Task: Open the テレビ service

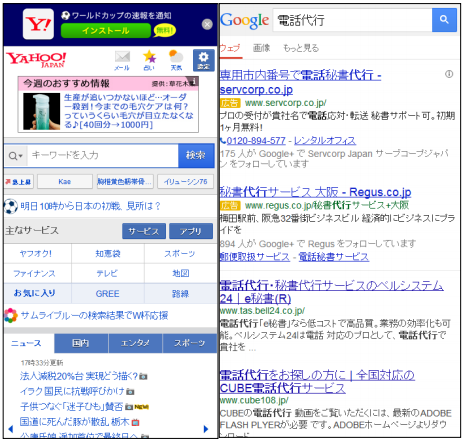Action: point(107,274)
